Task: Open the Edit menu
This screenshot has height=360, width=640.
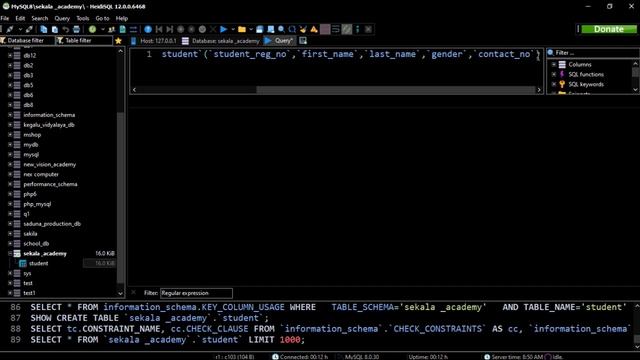Action: [20, 18]
